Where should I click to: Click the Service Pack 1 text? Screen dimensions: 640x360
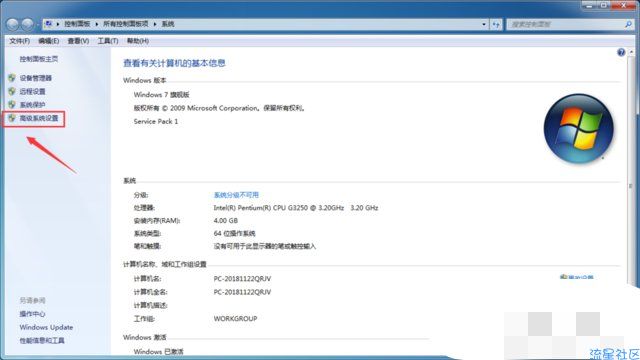point(156,121)
